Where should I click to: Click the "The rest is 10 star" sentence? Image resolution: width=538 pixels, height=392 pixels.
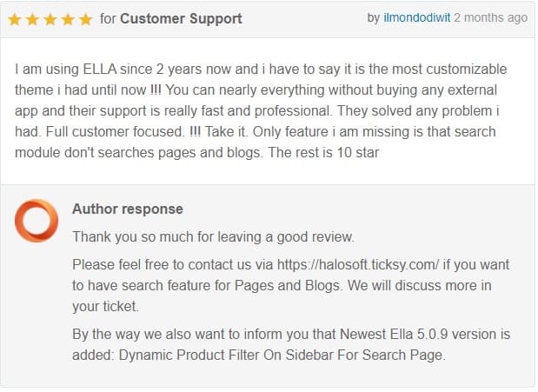323,153
